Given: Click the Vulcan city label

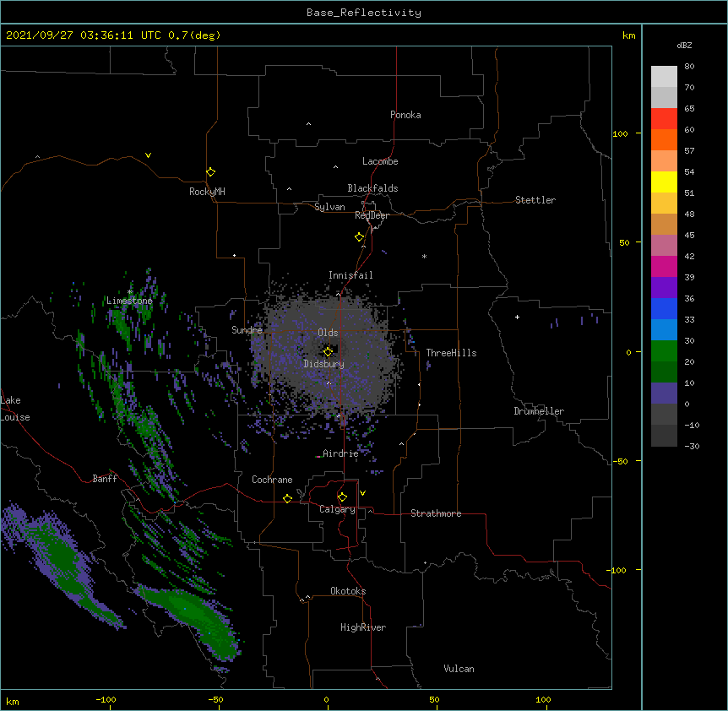Looking at the screenshot, I should 459,669.
